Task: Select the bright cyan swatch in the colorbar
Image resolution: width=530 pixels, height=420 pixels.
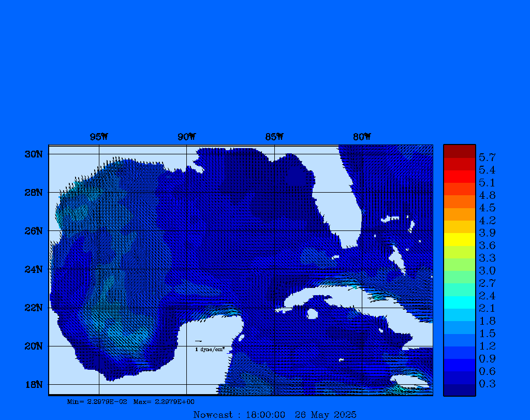Action: pos(459,302)
